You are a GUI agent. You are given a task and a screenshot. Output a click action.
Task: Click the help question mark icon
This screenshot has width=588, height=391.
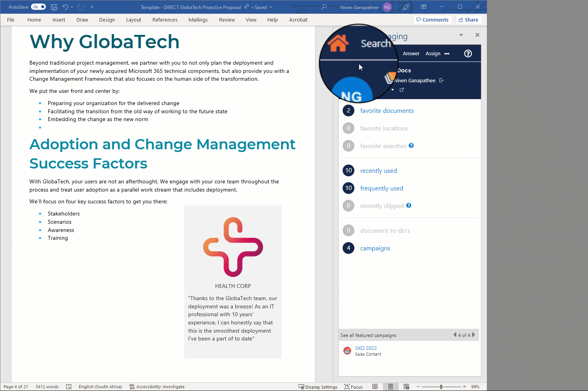pyautogui.click(x=468, y=54)
